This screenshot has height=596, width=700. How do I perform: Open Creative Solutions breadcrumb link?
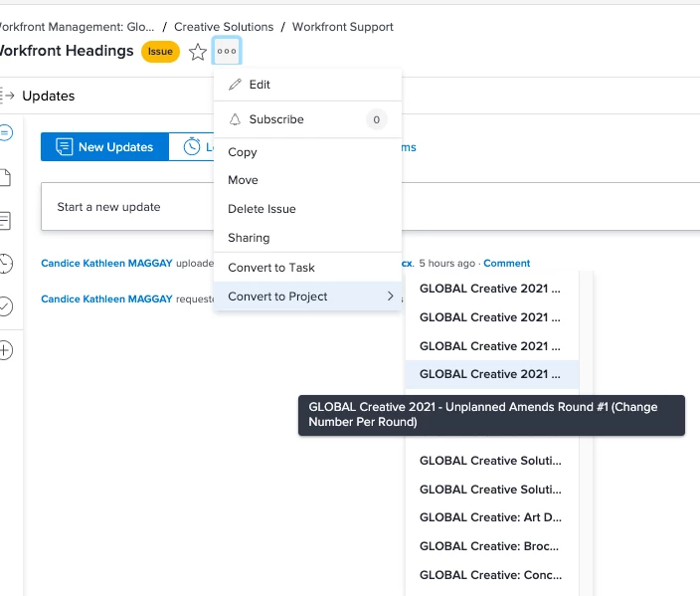(224, 27)
